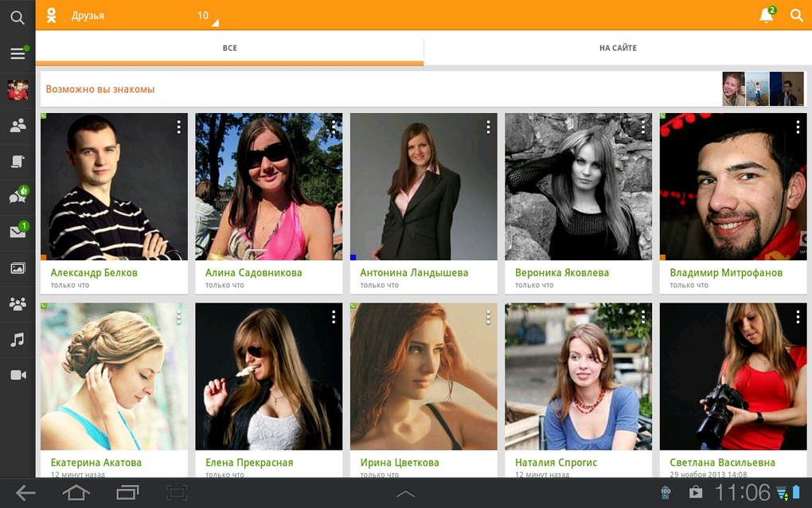Open the discussions icon in sidebar
812x508 pixels.
[18, 196]
